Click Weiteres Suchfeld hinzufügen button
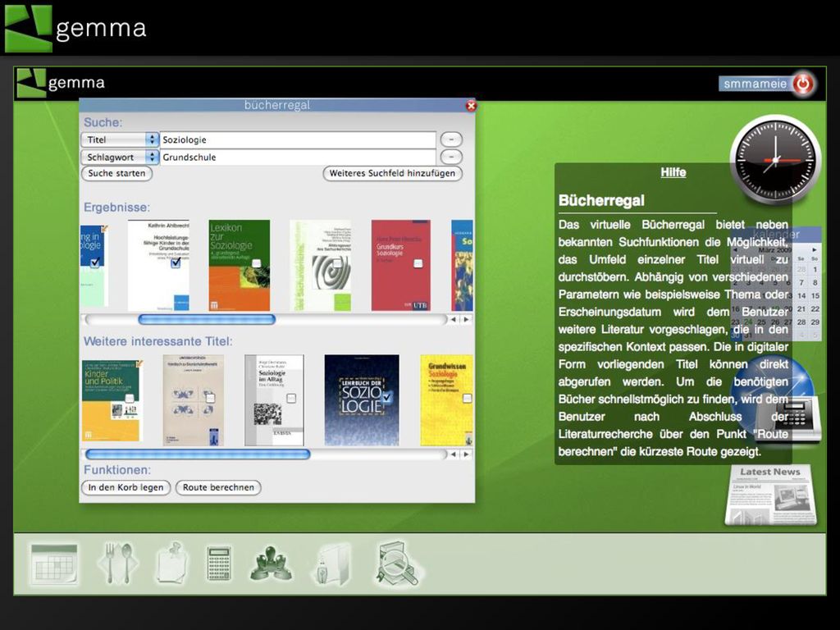 392,174
